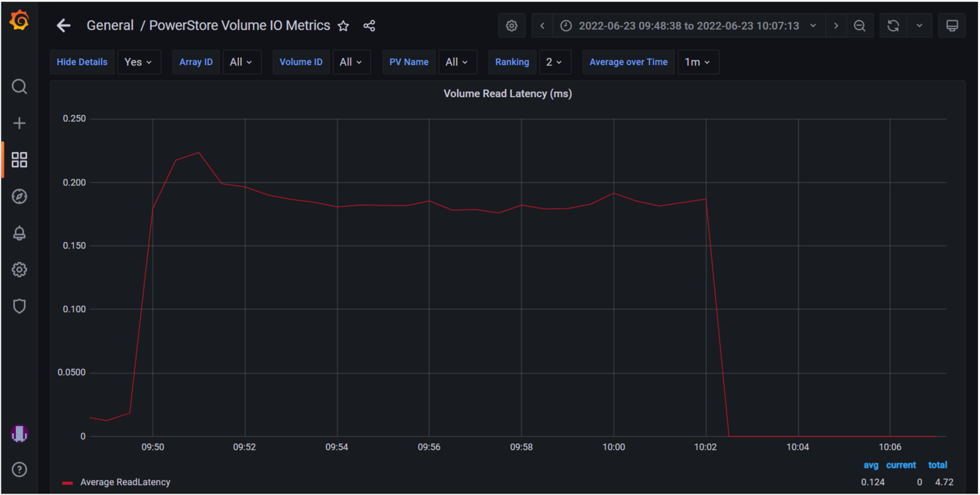Open dashboard settings gear in top bar
Screen dimensions: 980x495
pos(511,26)
